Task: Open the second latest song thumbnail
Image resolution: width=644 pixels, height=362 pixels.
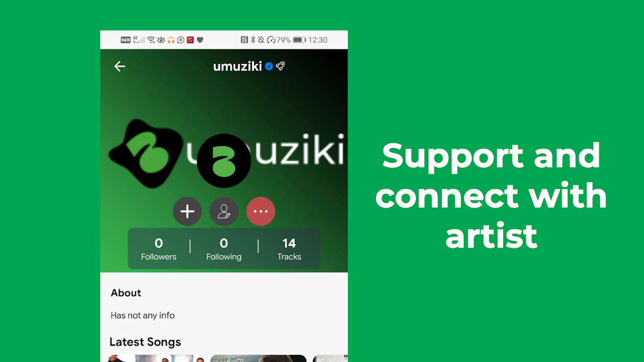Action: tap(258, 358)
